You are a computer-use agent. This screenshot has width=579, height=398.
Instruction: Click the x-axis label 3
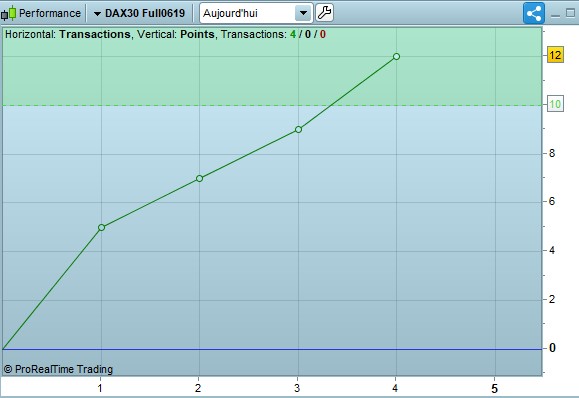point(297,388)
